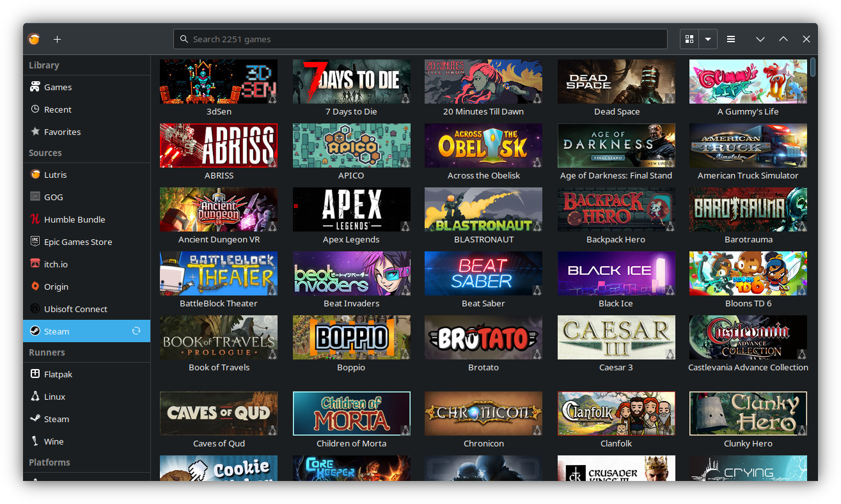Open the hamburger menu

point(731,39)
